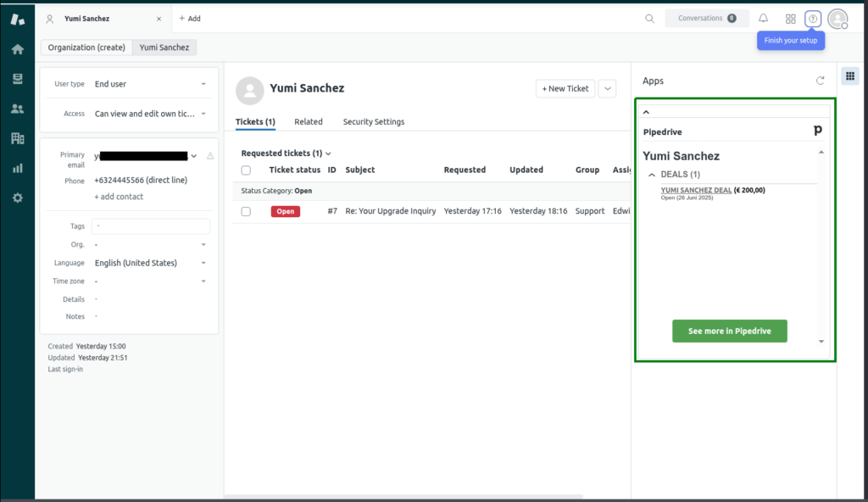Collapse the DEALS (1) section
Image resolution: width=868 pixels, height=502 pixels.
coord(652,175)
